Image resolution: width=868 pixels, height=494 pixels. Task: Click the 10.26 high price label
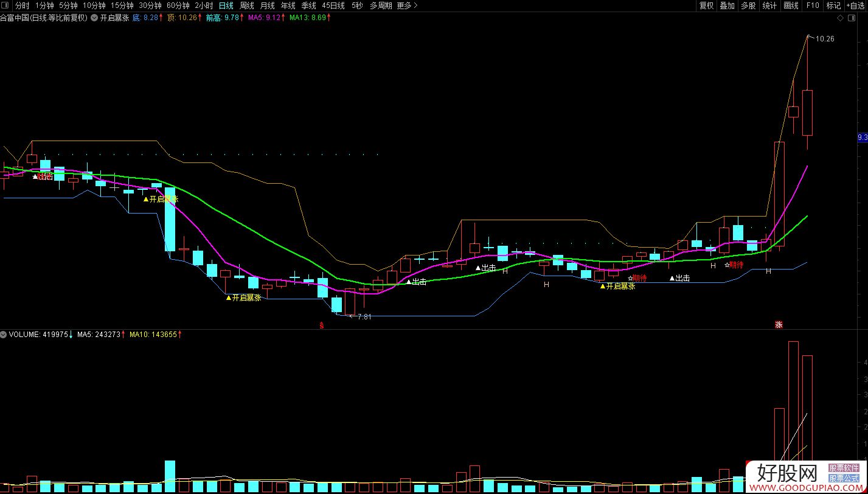pyautogui.click(x=825, y=39)
